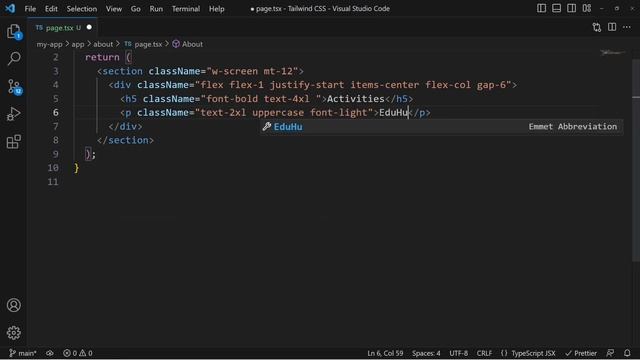
Task: Click the Prettier status item
Action: tap(581, 353)
